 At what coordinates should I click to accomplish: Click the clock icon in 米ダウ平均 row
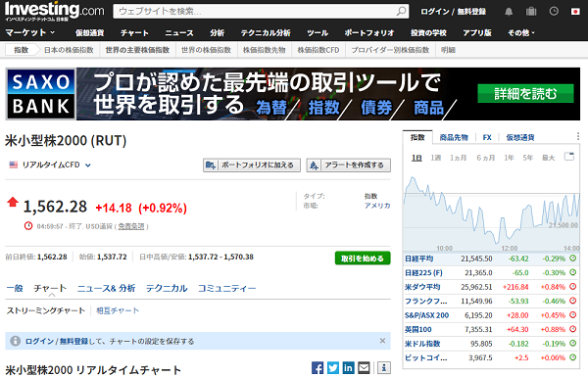click(x=573, y=287)
